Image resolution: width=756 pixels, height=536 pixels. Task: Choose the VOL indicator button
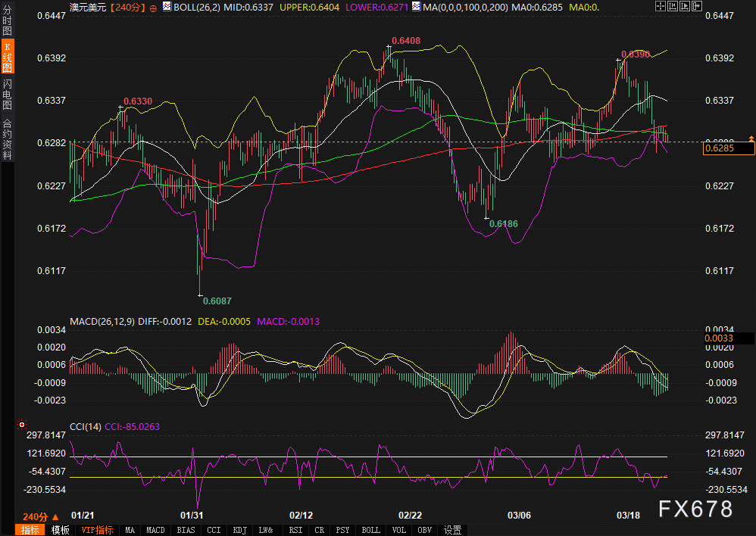click(x=398, y=530)
